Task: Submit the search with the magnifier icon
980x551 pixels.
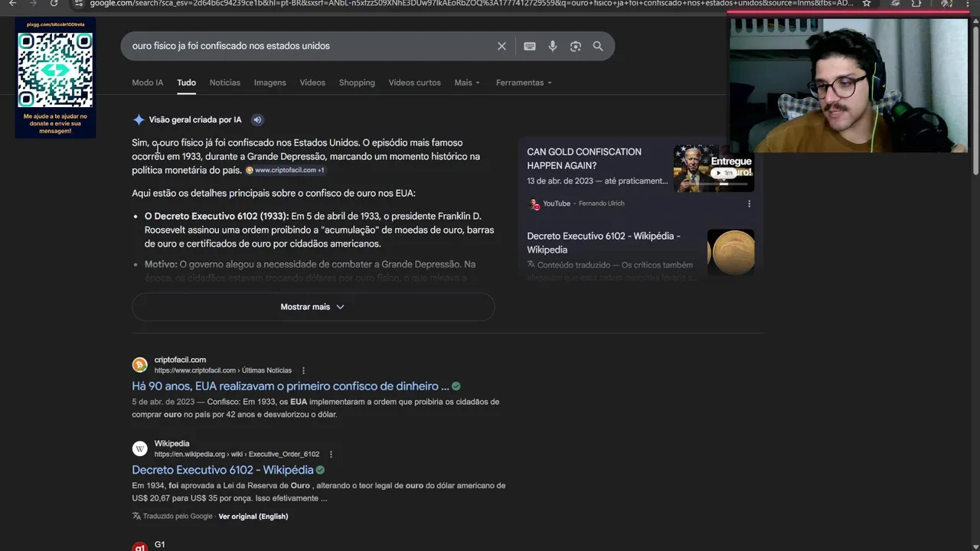Action: point(598,46)
